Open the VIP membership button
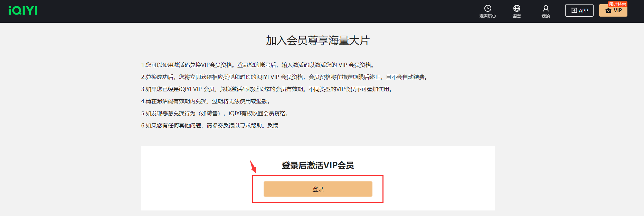644x216 pixels. tap(613, 10)
